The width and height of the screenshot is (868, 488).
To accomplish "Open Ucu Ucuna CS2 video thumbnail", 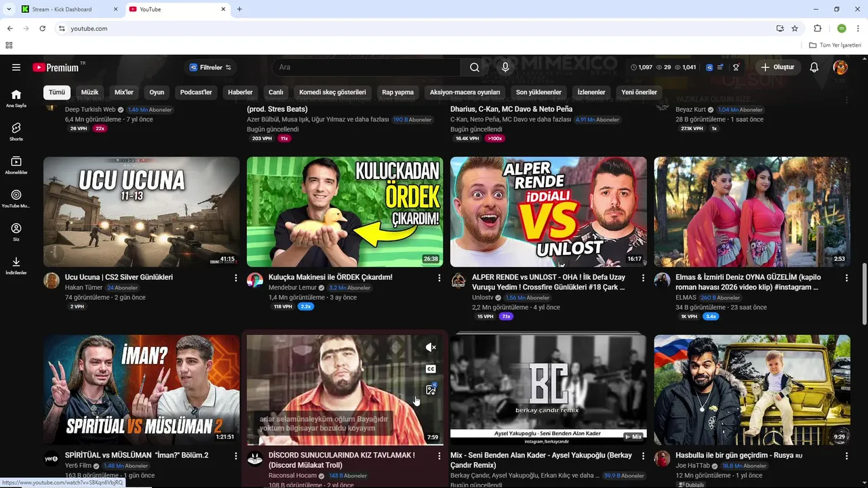I will click(141, 212).
